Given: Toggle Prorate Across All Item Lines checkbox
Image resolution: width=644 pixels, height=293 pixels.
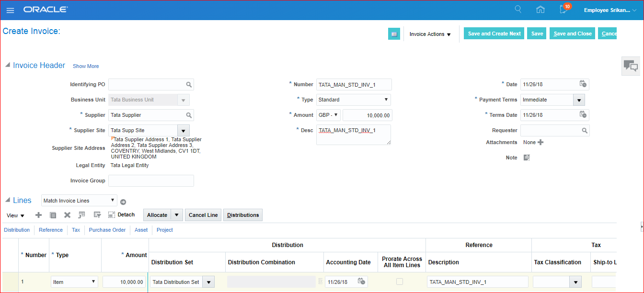Looking at the screenshot, I should coord(399,282).
